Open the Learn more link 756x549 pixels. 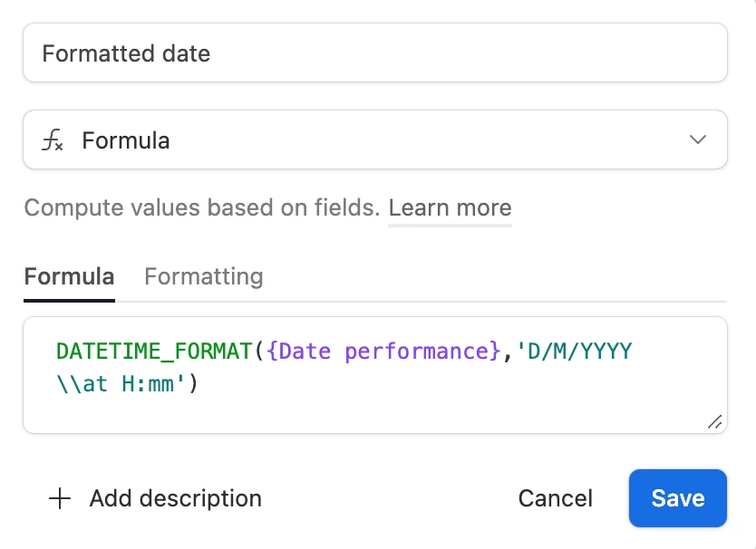tap(450, 208)
